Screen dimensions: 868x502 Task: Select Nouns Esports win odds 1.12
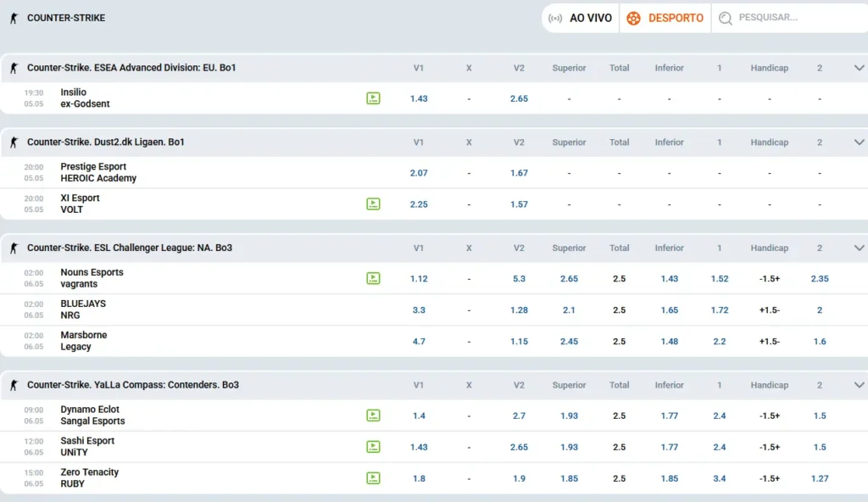pos(419,279)
